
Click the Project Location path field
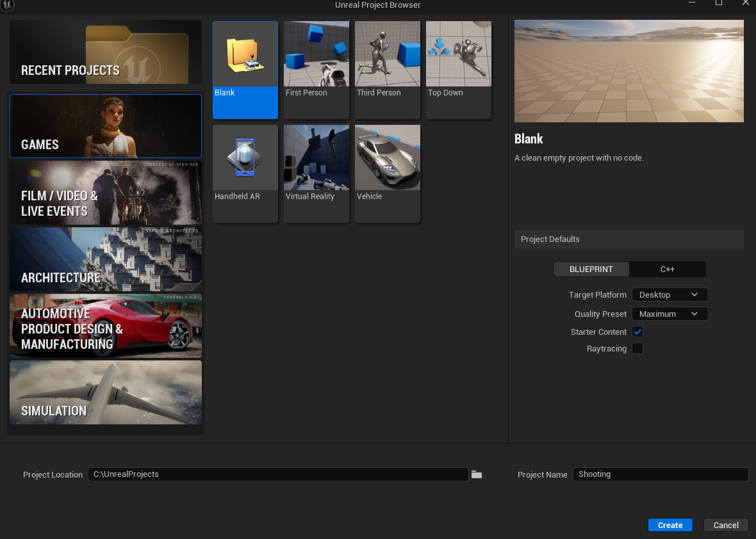278,474
